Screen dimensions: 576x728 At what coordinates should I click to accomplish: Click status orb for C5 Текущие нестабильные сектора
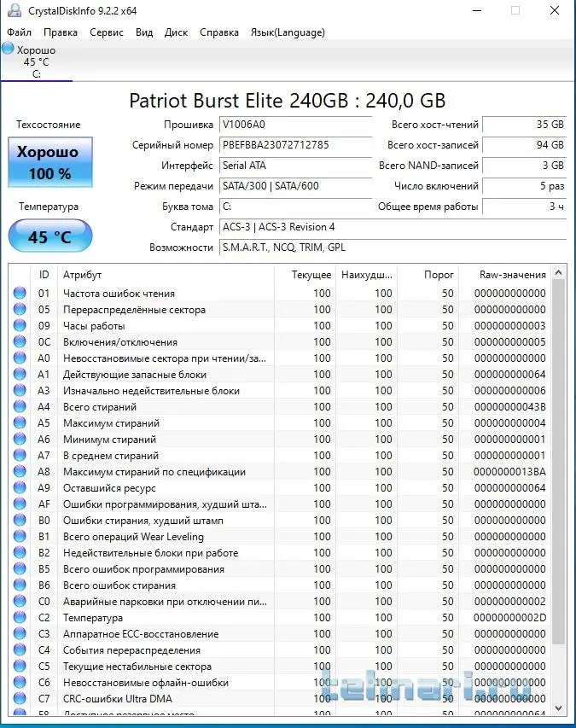20,667
